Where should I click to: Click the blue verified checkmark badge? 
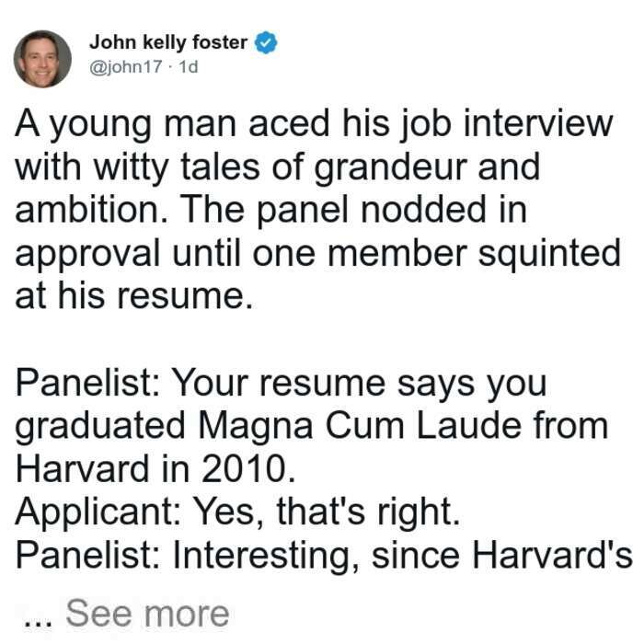click(x=266, y=42)
